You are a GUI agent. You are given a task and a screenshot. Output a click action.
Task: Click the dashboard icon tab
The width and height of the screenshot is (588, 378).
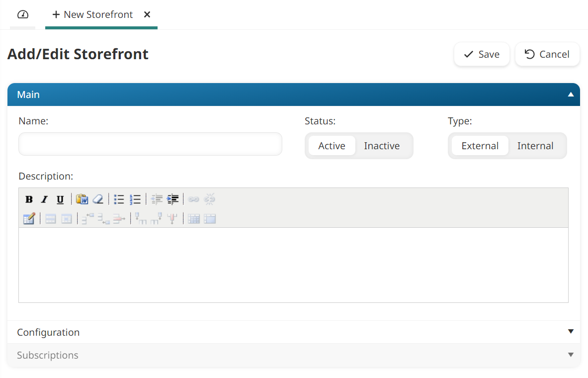point(22,14)
